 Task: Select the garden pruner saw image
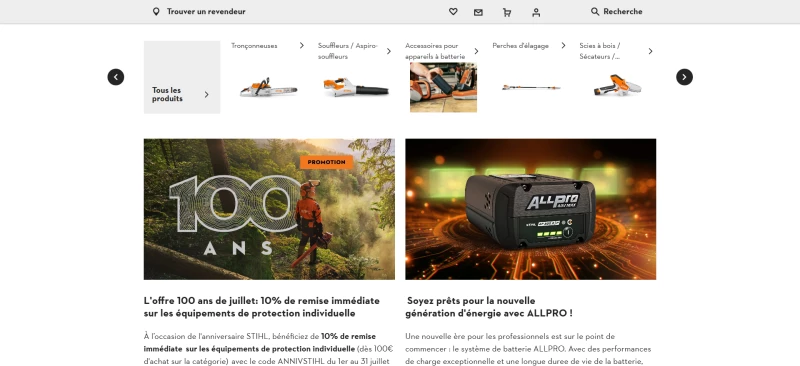click(617, 85)
